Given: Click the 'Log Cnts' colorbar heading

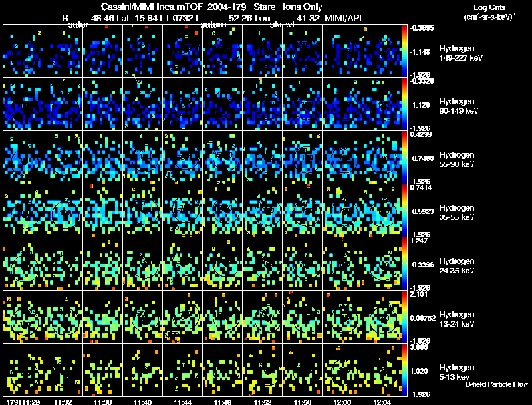Looking at the screenshot, I should [x=489, y=7].
